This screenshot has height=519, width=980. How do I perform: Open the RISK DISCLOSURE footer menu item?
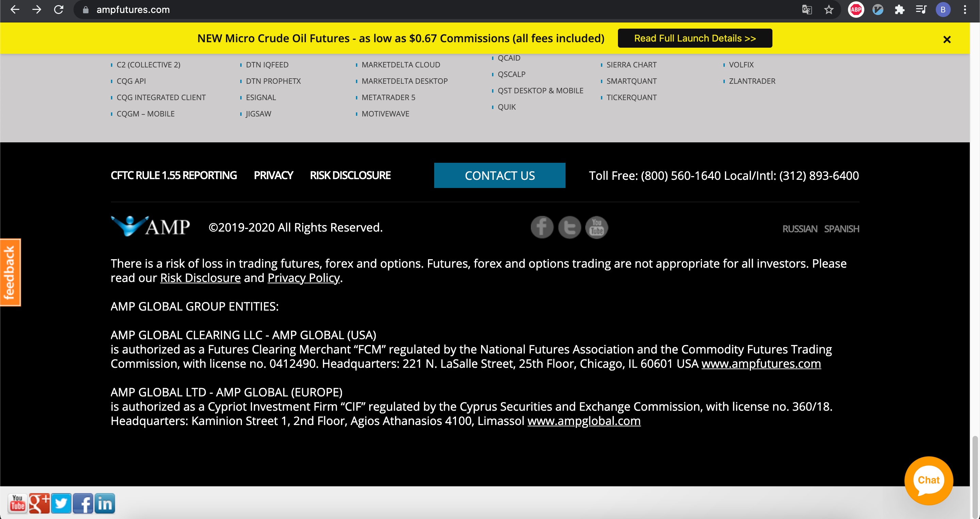350,175
